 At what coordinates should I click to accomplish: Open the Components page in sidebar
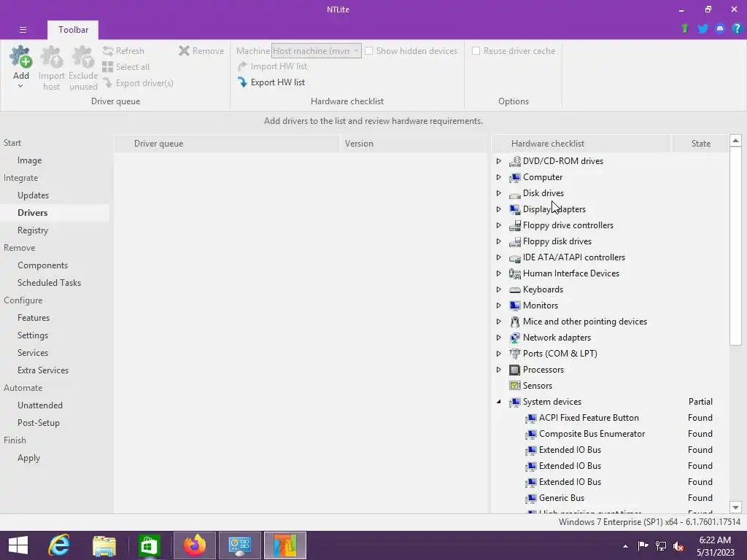pos(42,265)
